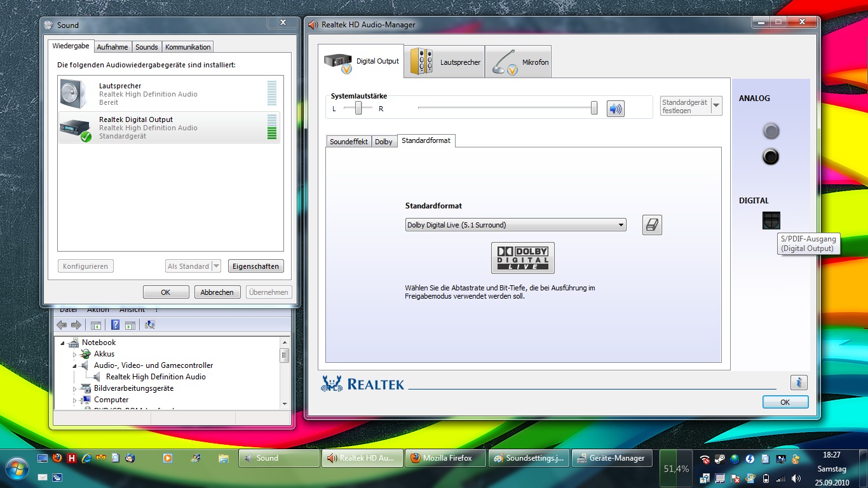The height and width of the screenshot is (488, 868).
Task: Select the Standardformat tab
Action: click(x=426, y=141)
